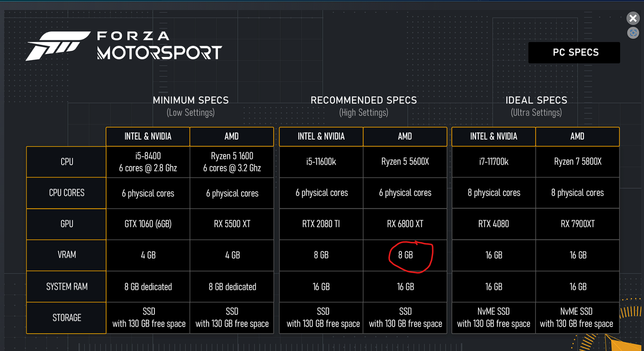Select the red-circled 8 GB VRAM cell
This screenshot has height=351, width=644.
[405, 255]
